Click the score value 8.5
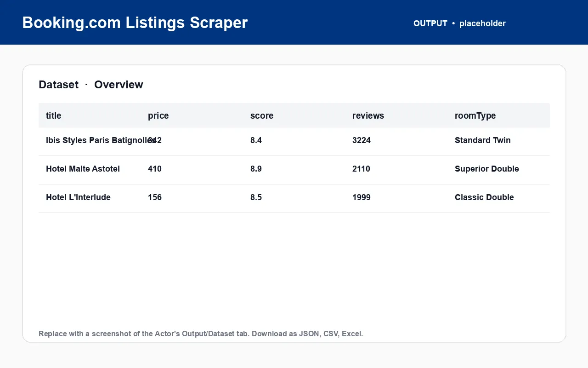The height and width of the screenshot is (368, 588). tap(256, 197)
